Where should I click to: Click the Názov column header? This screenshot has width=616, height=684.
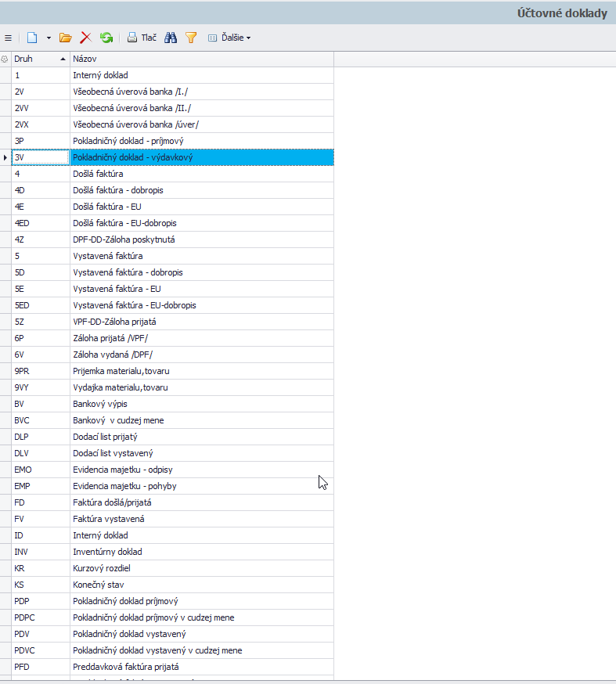[x=201, y=59]
